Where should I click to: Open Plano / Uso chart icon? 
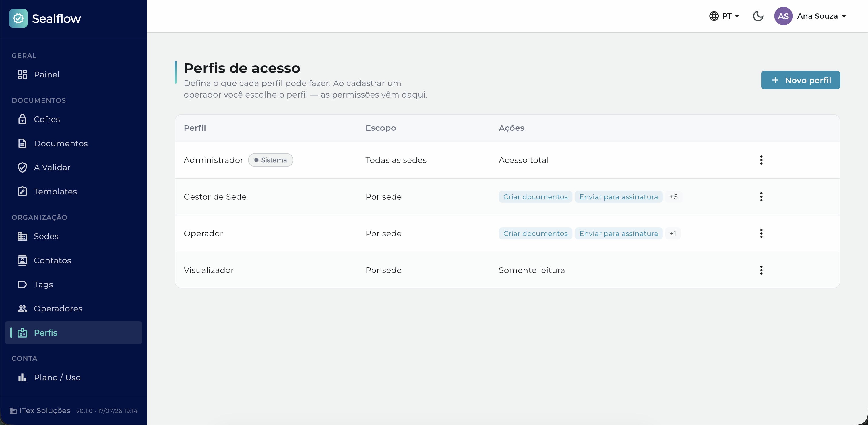(22, 377)
